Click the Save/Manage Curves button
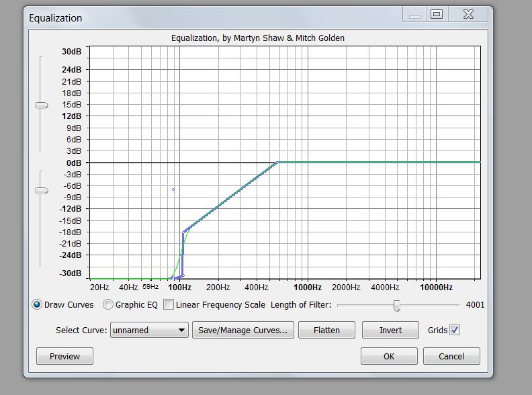Viewport: 532px width, 395px height. click(243, 330)
